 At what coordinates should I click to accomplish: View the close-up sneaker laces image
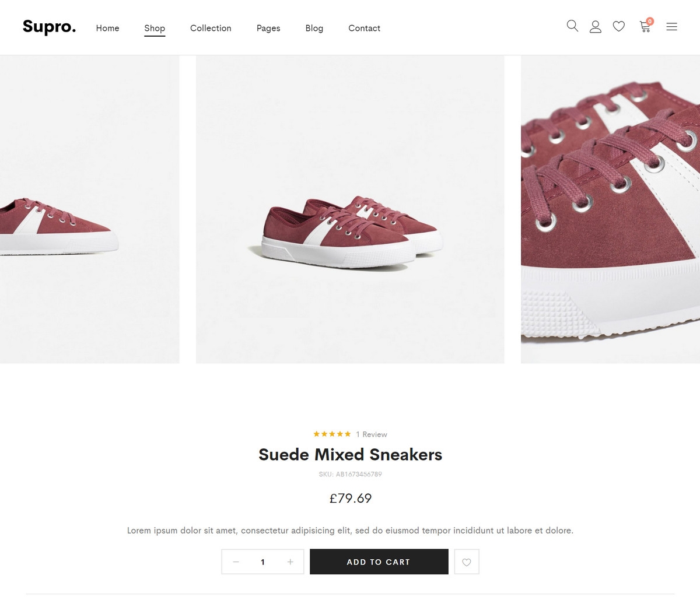click(610, 209)
